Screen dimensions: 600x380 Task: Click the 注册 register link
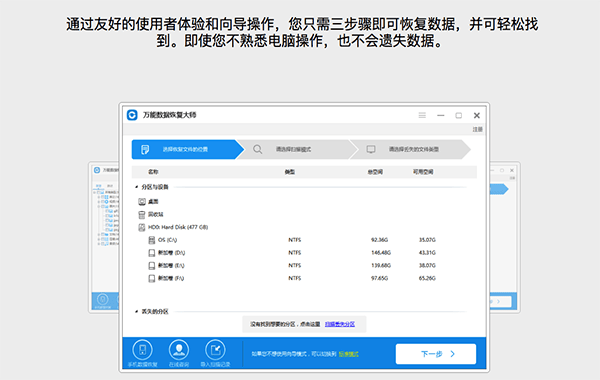point(477,129)
